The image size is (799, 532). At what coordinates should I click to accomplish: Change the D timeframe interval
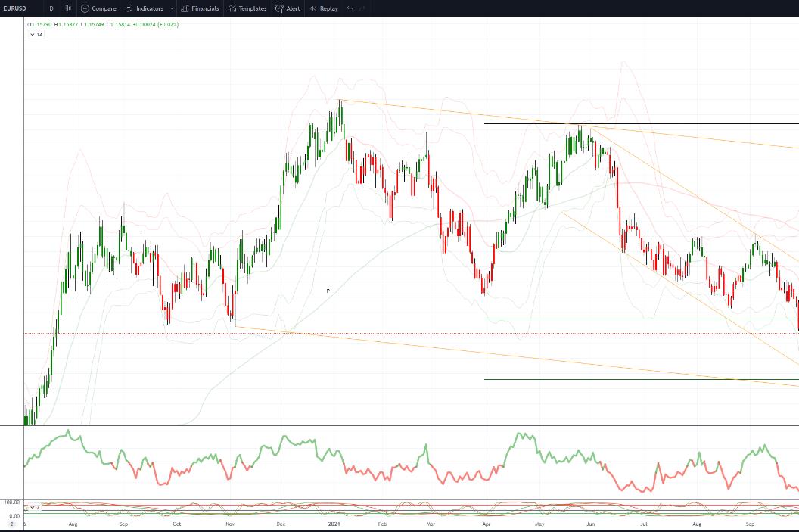pyautogui.click(x=51, y=8)
